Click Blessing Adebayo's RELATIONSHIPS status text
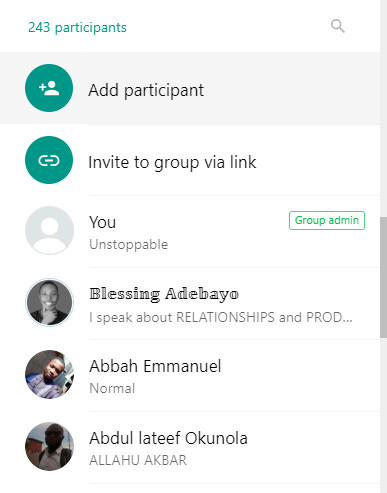The height and width of the screenshot is (493, 387). click(221, 317)
